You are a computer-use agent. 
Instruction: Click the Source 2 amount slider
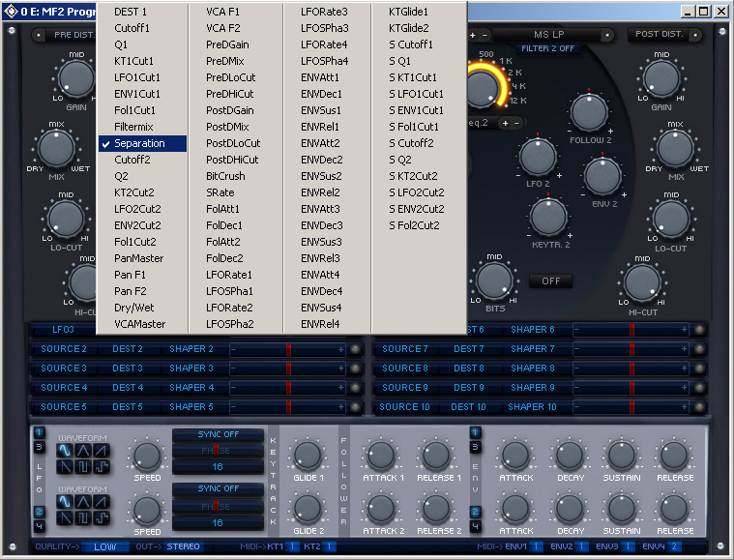coord(288,349)
